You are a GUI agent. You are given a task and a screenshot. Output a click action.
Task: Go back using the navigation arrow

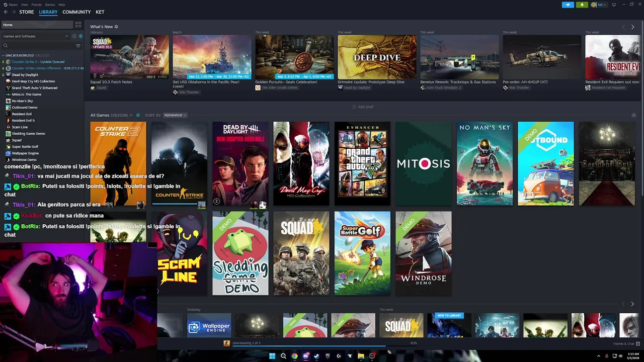6,12
